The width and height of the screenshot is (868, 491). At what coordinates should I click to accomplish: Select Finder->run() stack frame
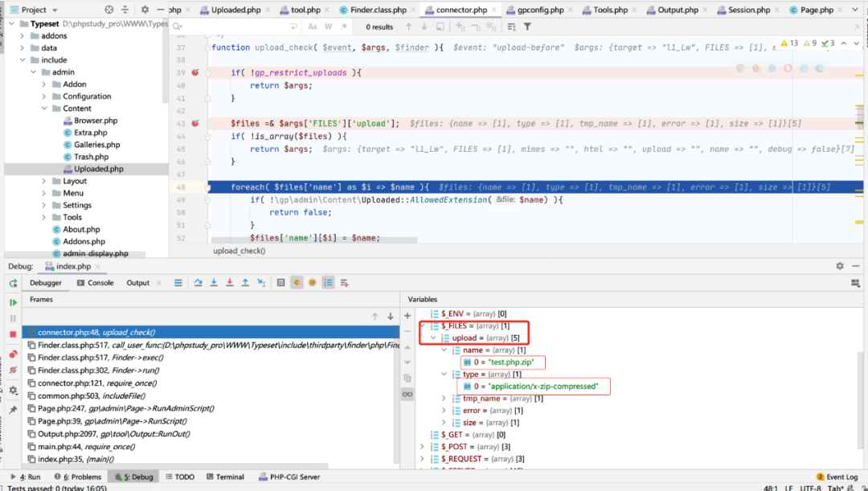(98, 370)
